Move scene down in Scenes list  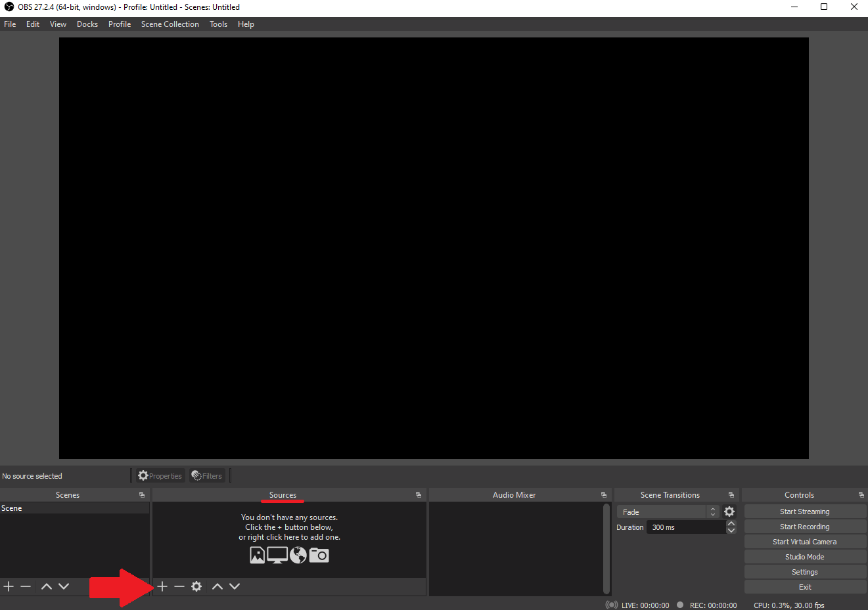(64, 586)
